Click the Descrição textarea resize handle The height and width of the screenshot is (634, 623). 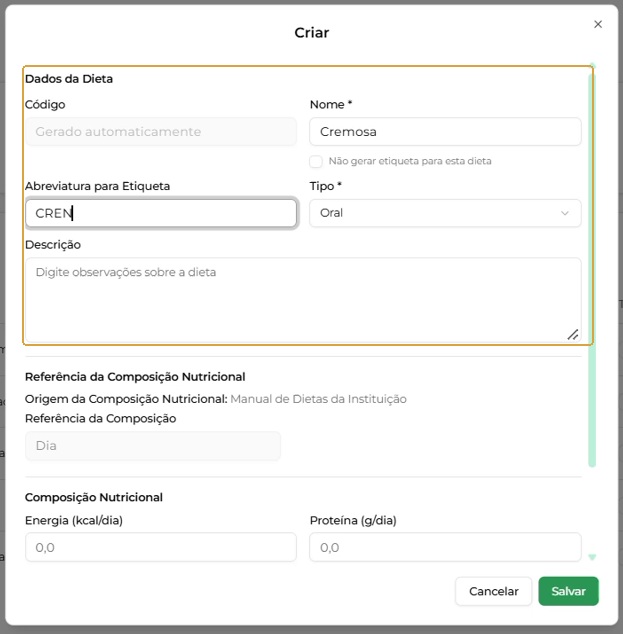pyautogui.click(x=573, y=334)
